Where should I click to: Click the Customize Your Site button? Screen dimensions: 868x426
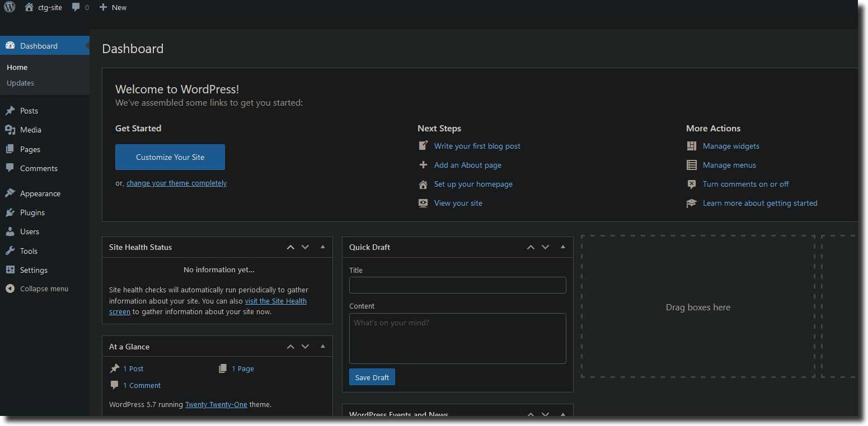170,157
